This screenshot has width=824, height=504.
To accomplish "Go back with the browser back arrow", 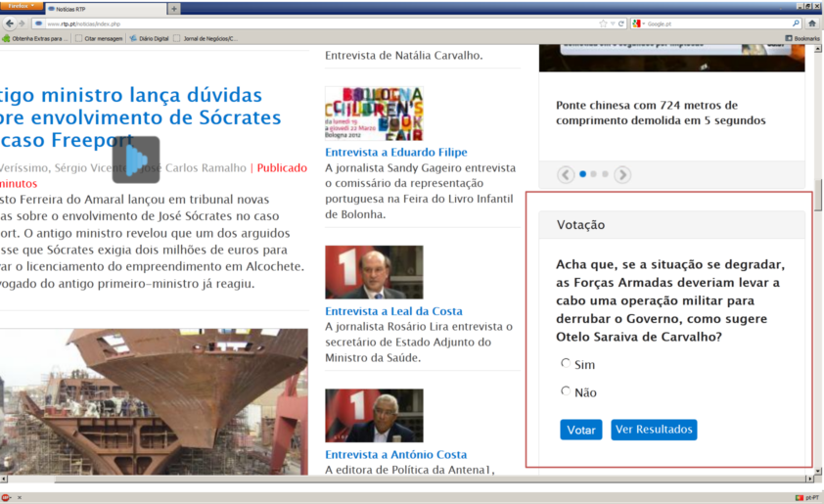I will [x=10, y=23].
